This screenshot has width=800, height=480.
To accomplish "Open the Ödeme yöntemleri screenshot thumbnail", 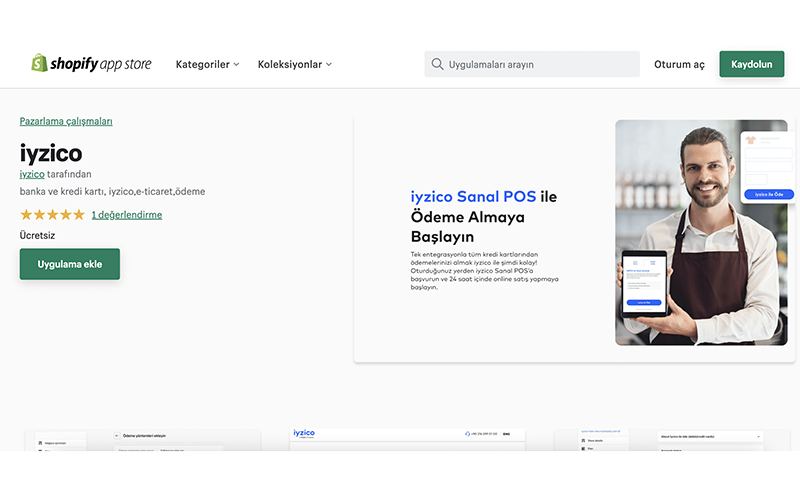I will (143, 440).
